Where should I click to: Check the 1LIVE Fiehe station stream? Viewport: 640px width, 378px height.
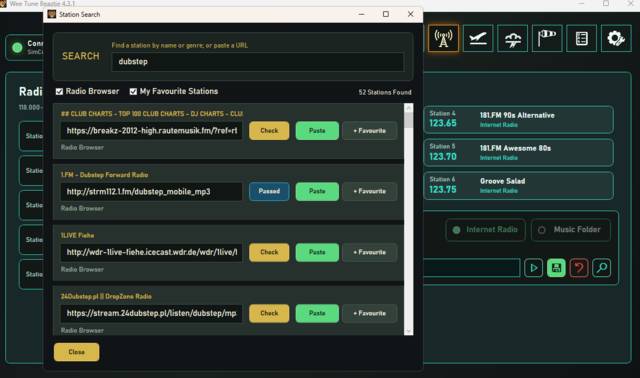[x=269, y=252]
